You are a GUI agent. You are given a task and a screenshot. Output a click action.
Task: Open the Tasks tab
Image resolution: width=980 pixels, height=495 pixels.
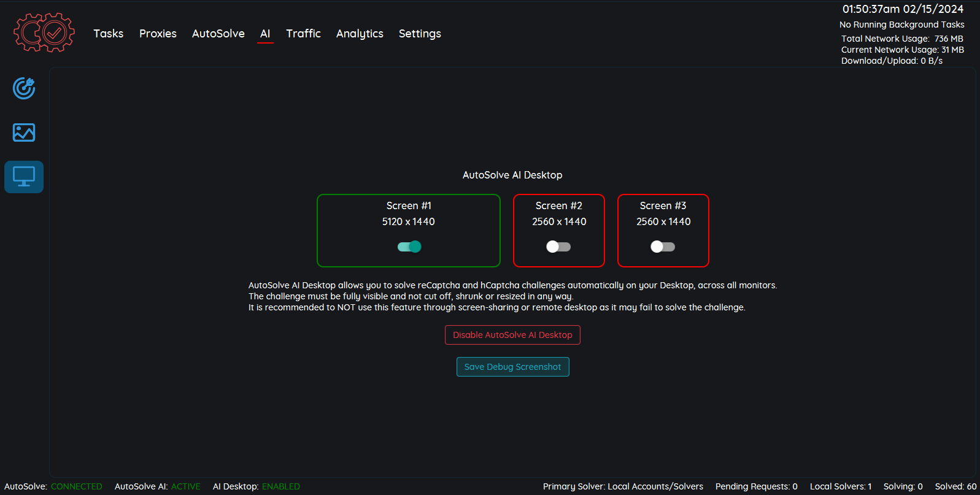click(109, 34)
